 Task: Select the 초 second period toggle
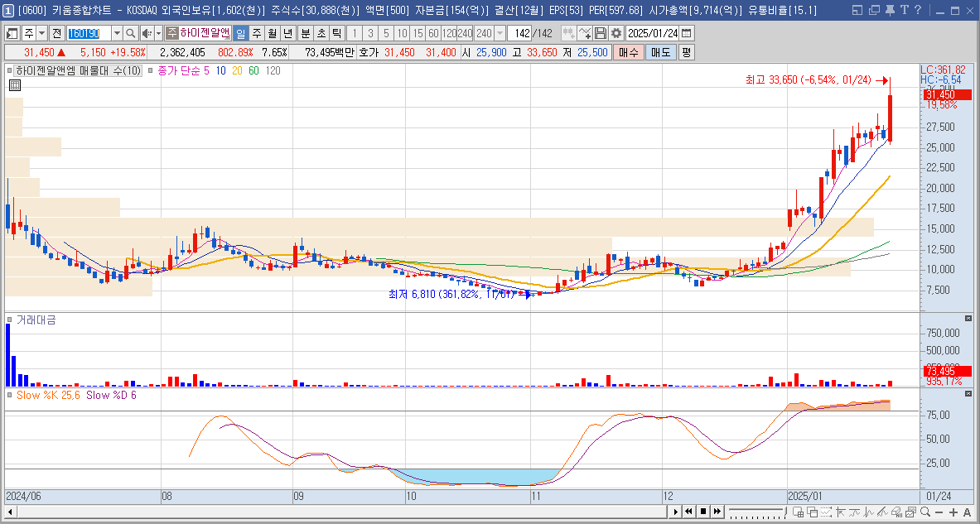(321, 34)
